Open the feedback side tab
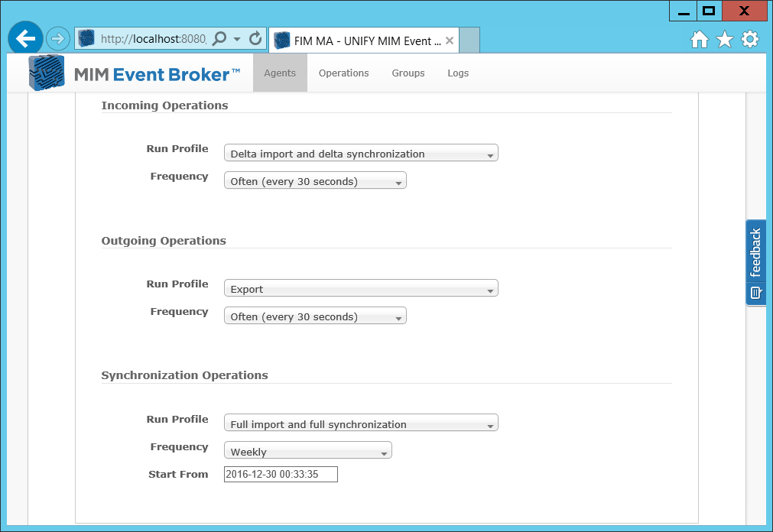The height and width of the screenshot is (532, 773). tap(755, 262)
